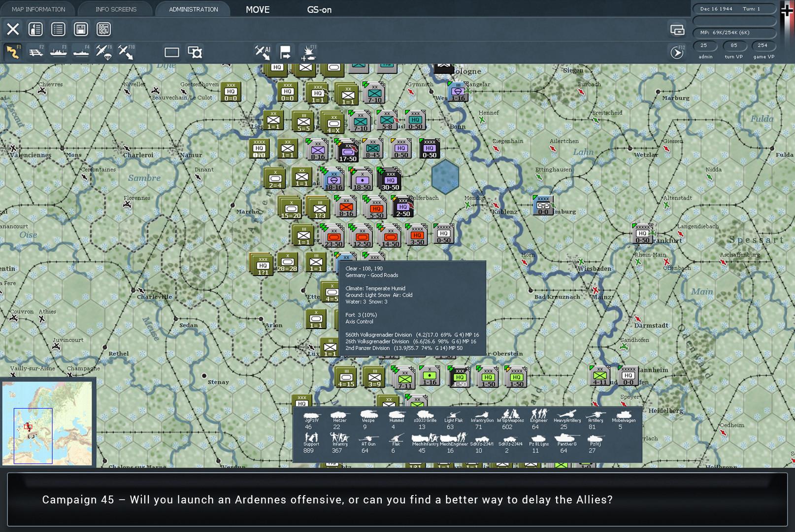Select the normal movement mode (F1)
795x532 pixels.
(x=14, y=51)
